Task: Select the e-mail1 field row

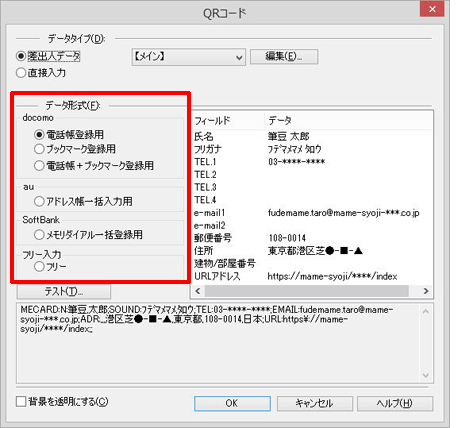Action: click(312, 213)
